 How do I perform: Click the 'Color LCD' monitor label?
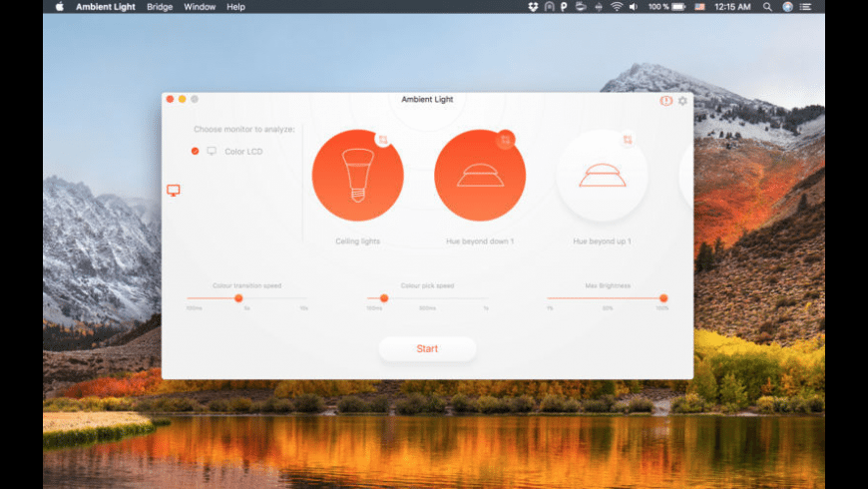(x=243, y=151)
